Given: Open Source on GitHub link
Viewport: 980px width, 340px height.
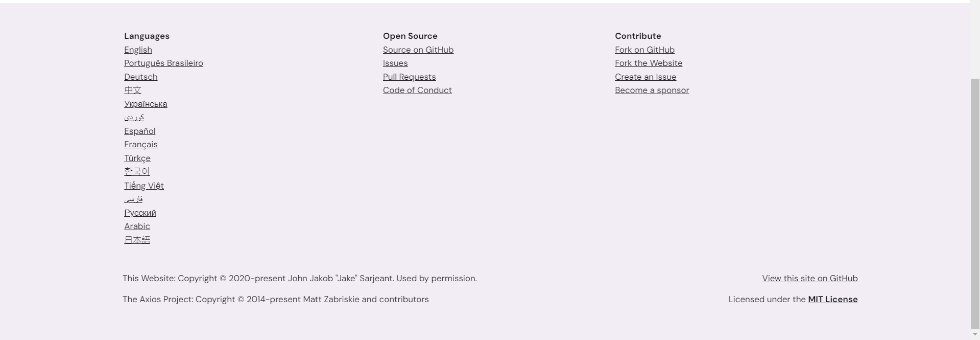Looking at the screenshot, I should 418,50.
